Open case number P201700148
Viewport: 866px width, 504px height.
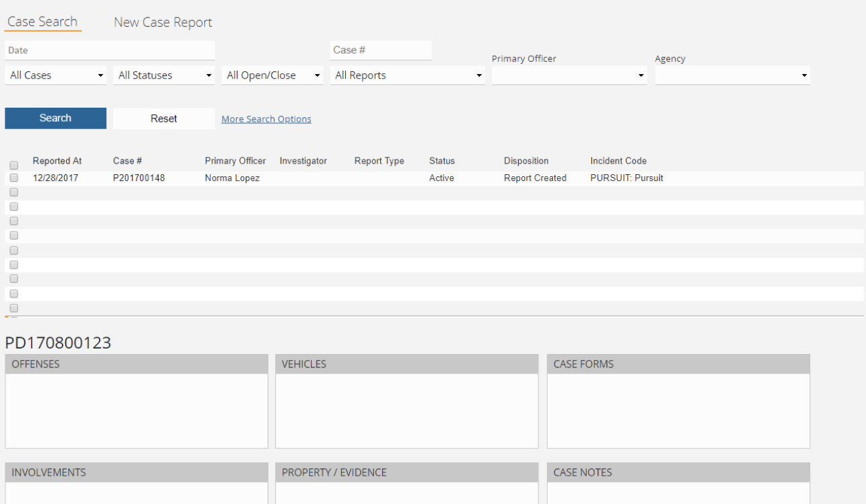139,178
